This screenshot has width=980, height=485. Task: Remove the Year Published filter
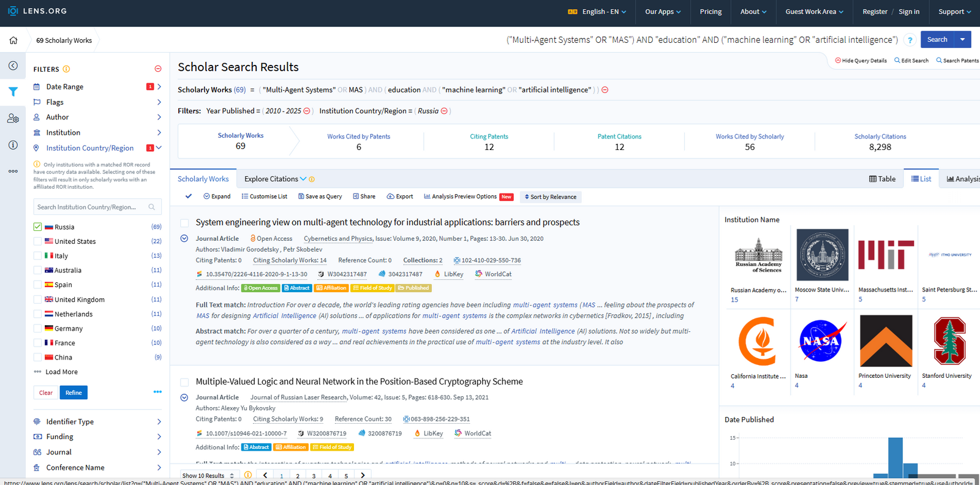307,111
